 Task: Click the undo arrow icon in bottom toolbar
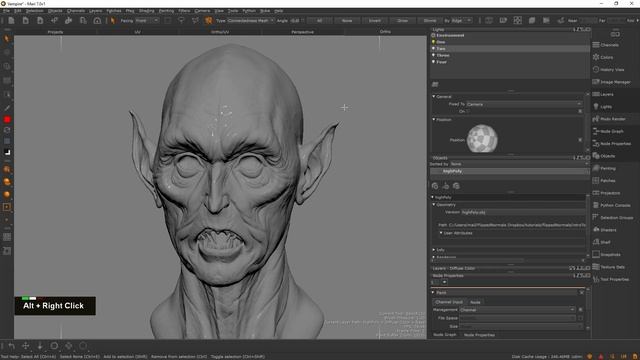(11, 346)
